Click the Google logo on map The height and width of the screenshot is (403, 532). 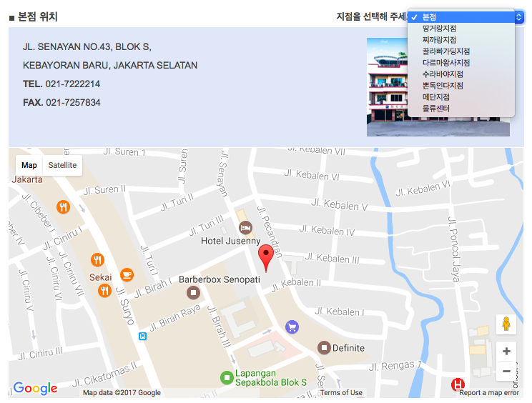(35, 388)
